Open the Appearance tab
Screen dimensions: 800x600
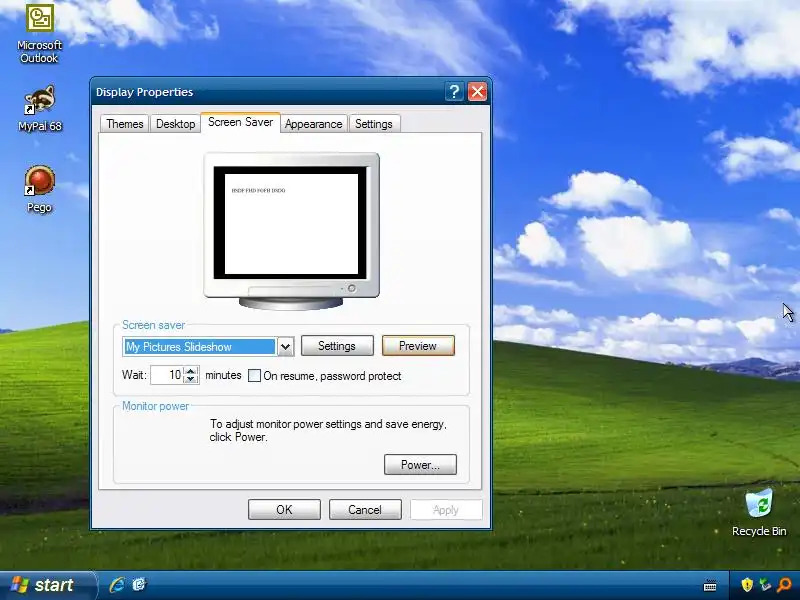point(313,124)
